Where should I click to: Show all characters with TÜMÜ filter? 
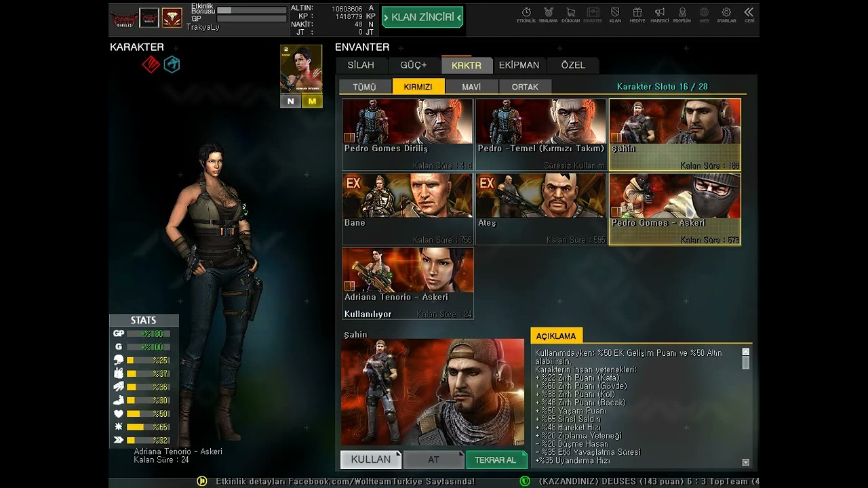click(364, 87)
